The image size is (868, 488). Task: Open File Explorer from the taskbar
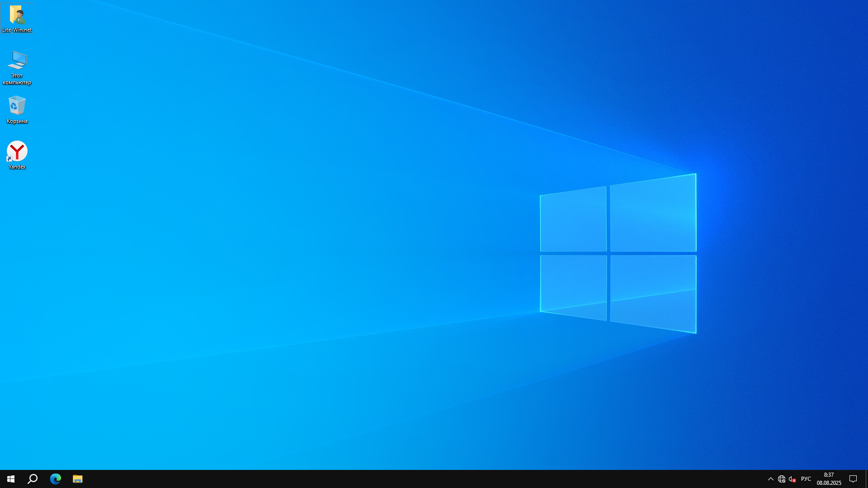click(77, 479)
